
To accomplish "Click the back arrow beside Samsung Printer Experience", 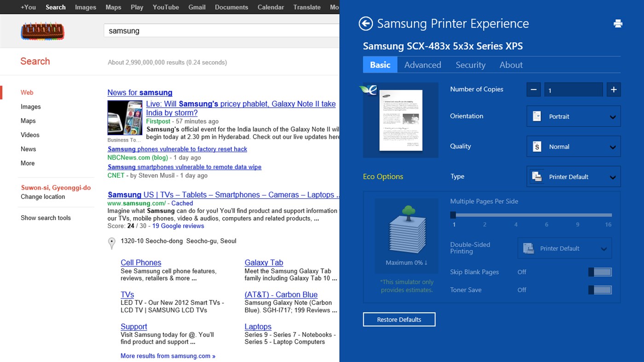I will tap(365, 23).
